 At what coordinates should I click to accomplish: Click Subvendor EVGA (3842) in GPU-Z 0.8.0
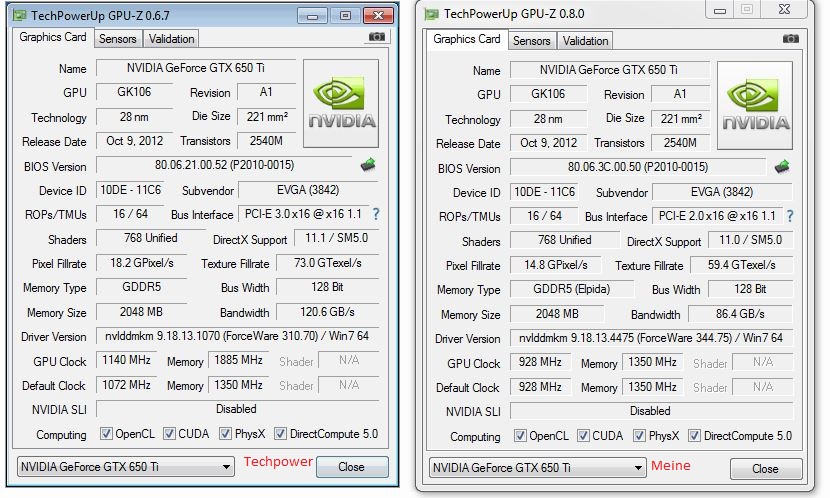pos(722,192)
